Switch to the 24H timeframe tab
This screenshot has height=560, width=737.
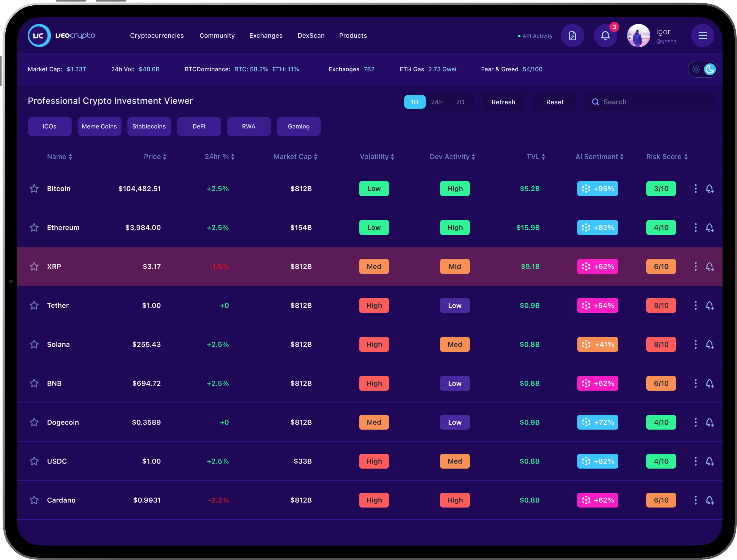click(x=437, y=102)
